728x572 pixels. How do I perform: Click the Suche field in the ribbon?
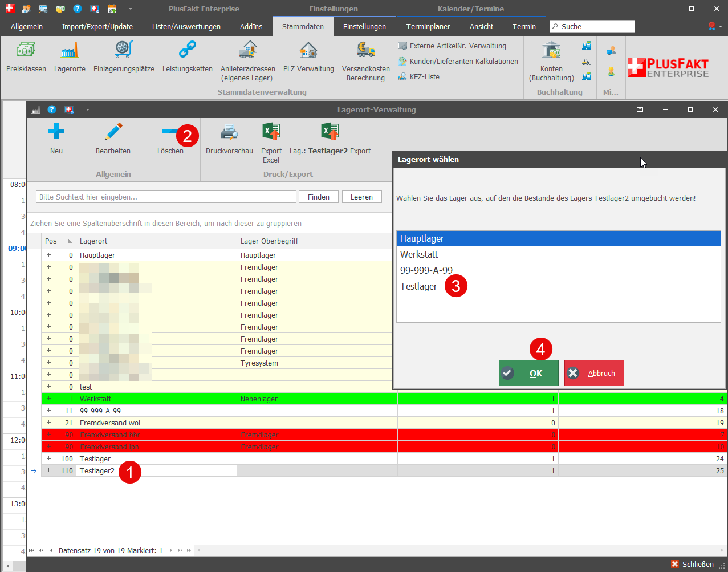coord(592,26)
